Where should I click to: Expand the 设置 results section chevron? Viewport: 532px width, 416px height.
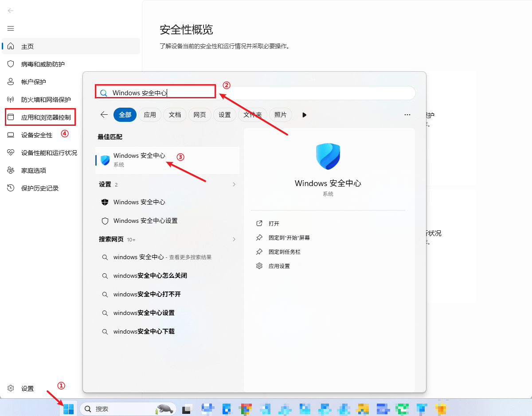[x=234, y=184]
